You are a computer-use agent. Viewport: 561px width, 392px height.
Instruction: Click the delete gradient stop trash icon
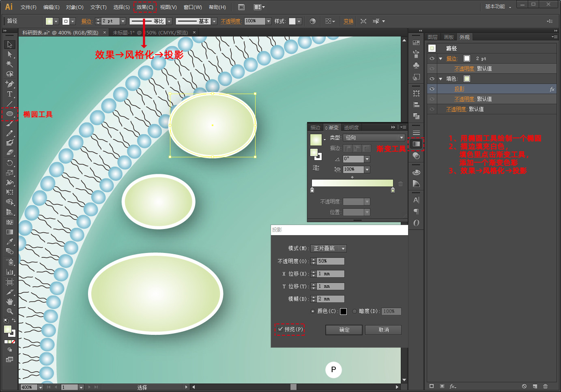pyautogui.click(x=400, y=184)
